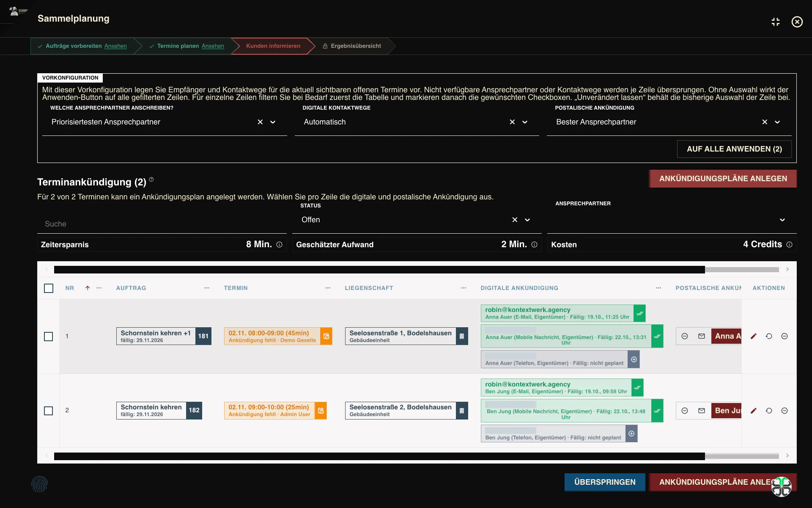
Task: Select the envelope icon in row 1's postal announcement
Action: (702, 336)
